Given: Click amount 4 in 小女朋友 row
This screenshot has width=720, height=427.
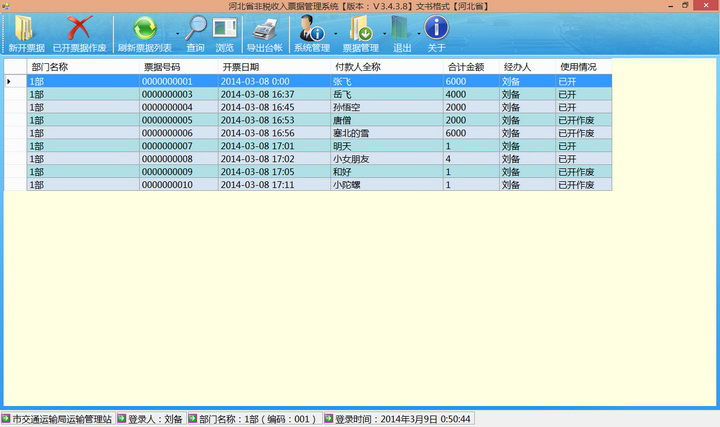Looking at the screenshot, I should click(471, 159).
